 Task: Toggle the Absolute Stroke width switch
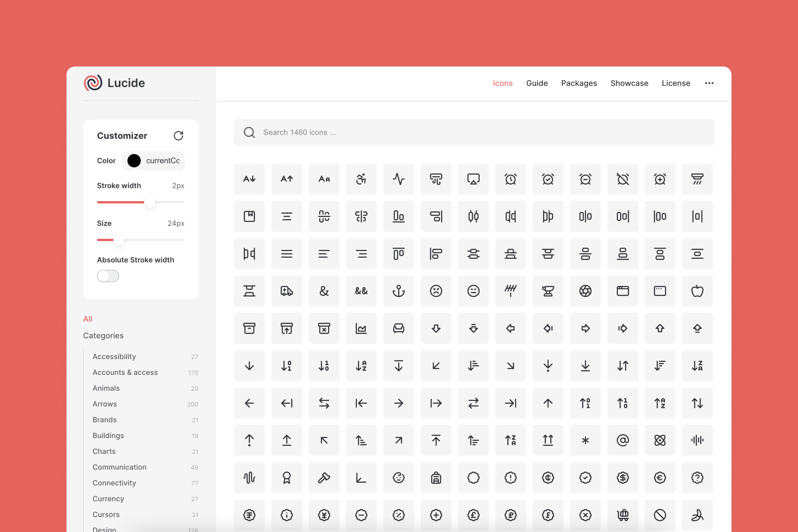[x=108, y=276]
